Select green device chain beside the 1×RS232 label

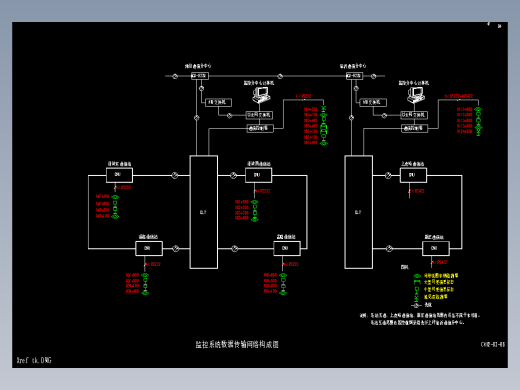(324, 126)
